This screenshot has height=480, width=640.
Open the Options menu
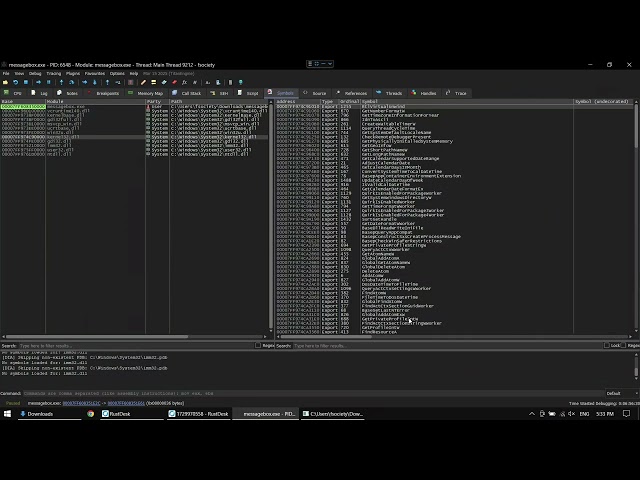(x=117, y=73)
